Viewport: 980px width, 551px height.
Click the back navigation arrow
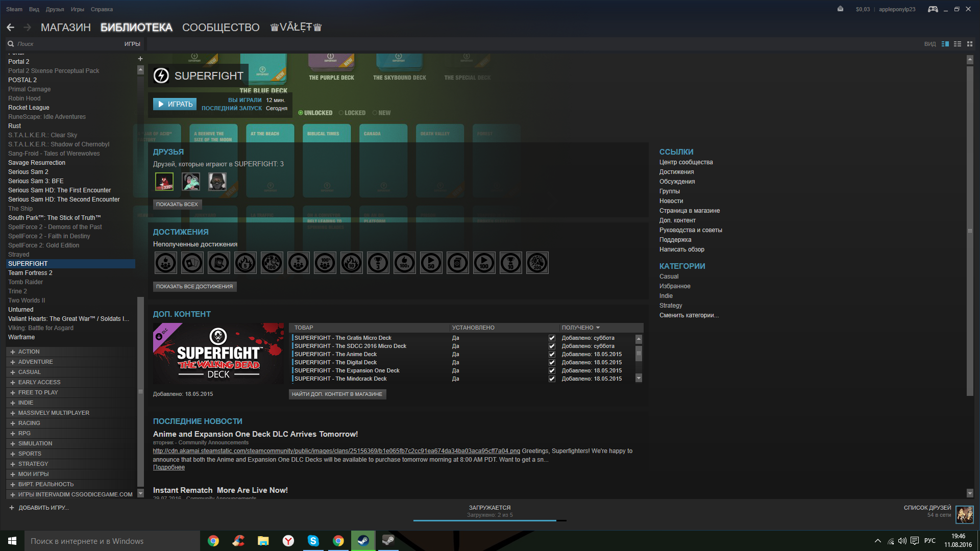pyautogui.click(x=10, y=27)
